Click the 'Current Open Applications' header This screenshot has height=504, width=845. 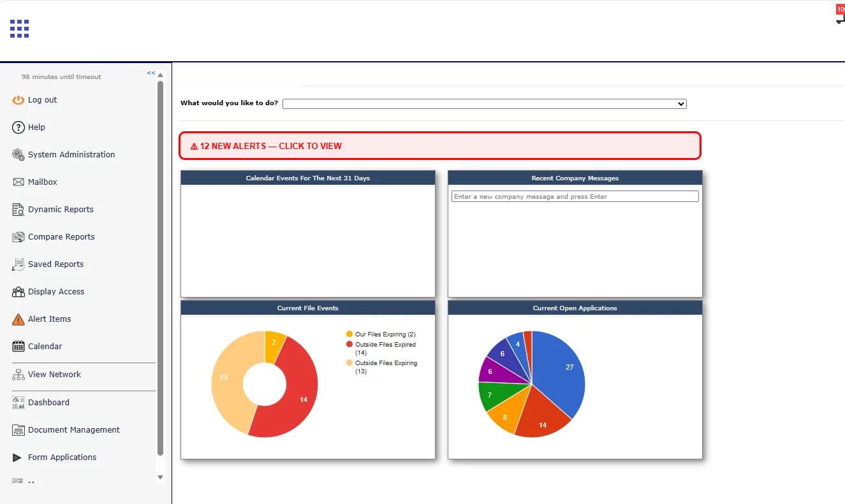pyautogui.click(x=575, y=308)
